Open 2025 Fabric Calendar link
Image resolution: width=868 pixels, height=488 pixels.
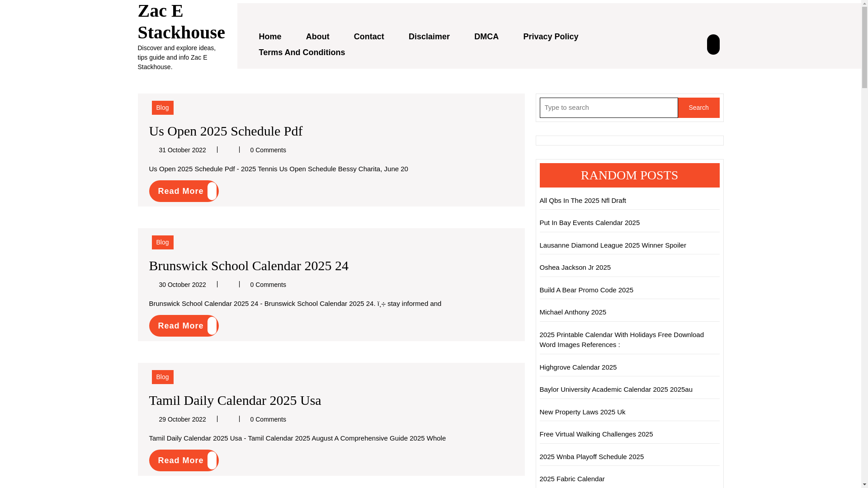coord(572,479)
